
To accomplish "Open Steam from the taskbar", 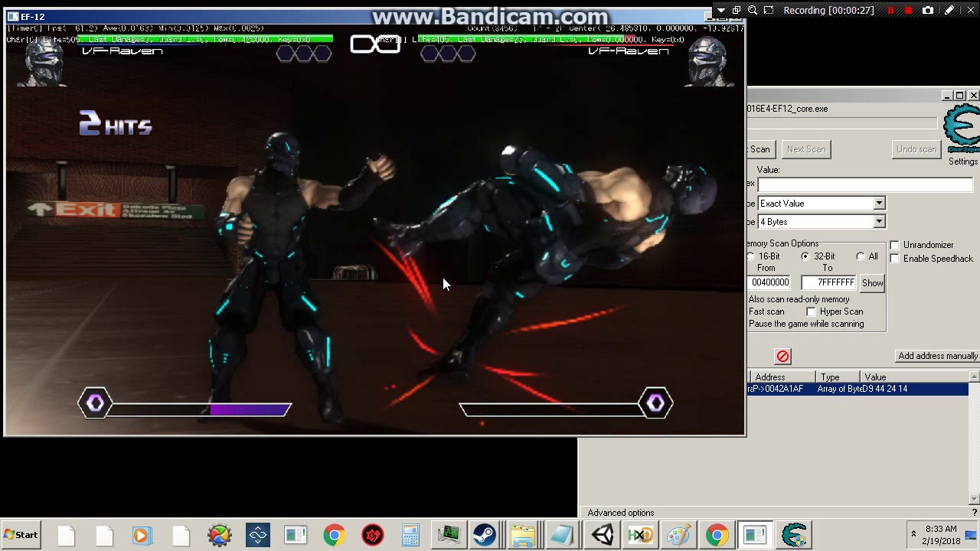I will point(485,535).
